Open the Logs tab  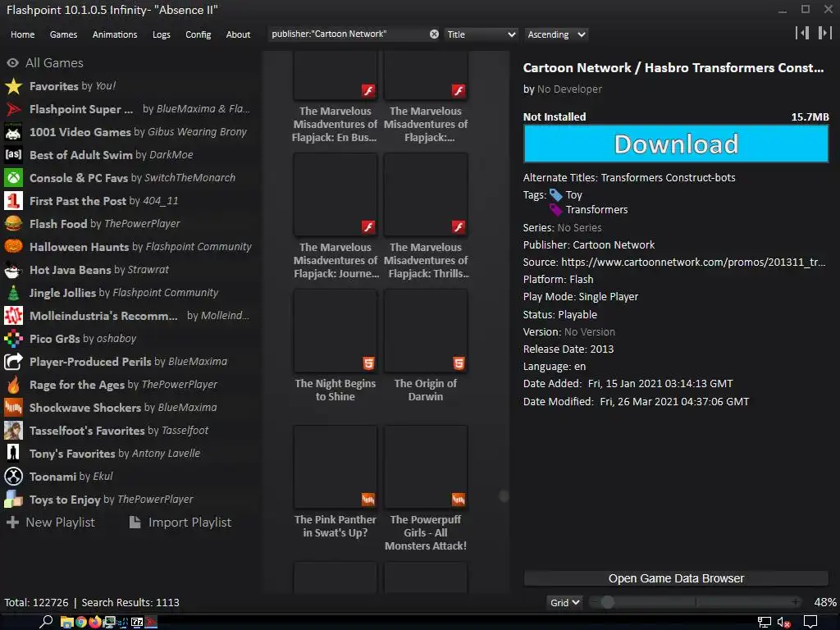(x=162, y=34)
